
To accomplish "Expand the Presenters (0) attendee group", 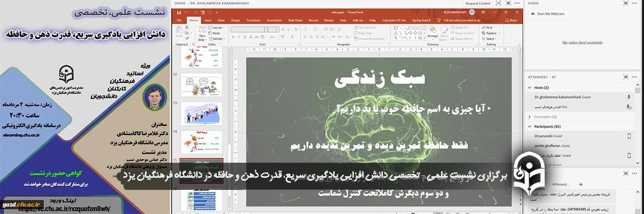I will pos(530,117).
